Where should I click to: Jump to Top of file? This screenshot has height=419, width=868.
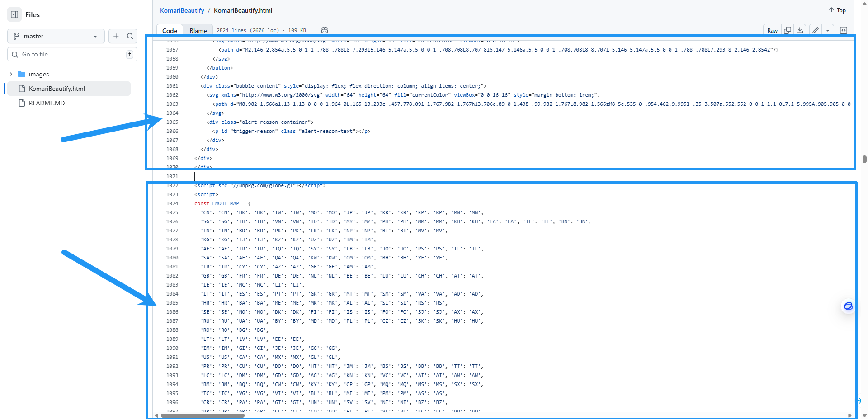[x=837, y=10]
